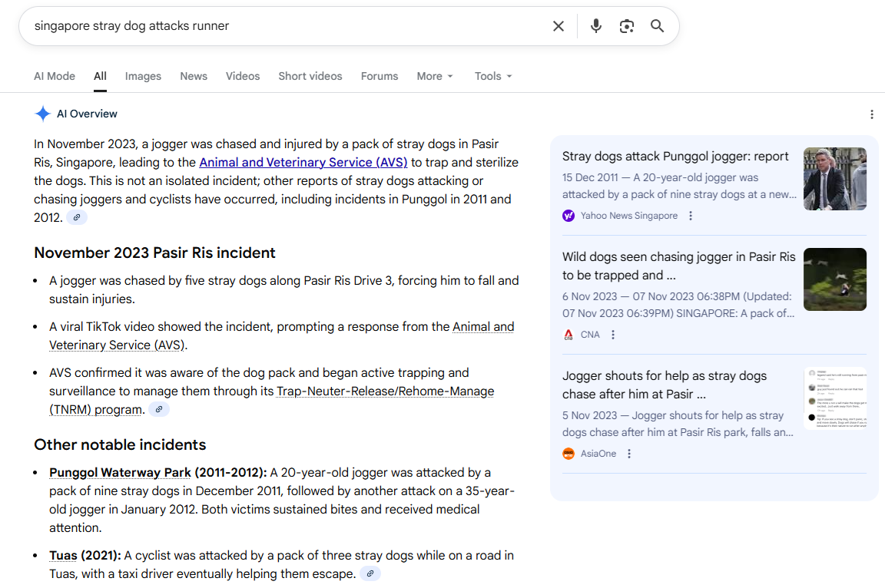The width and height of the screenshot is (885, 588).
Task: Click the 'CNA' source name
Action: pos(590,335)
